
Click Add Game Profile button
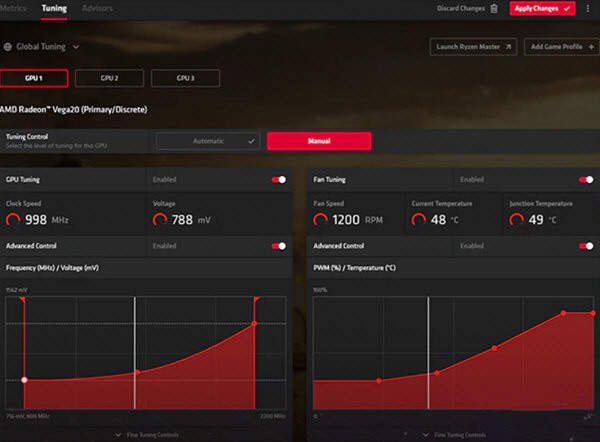[x=562, y=47]
